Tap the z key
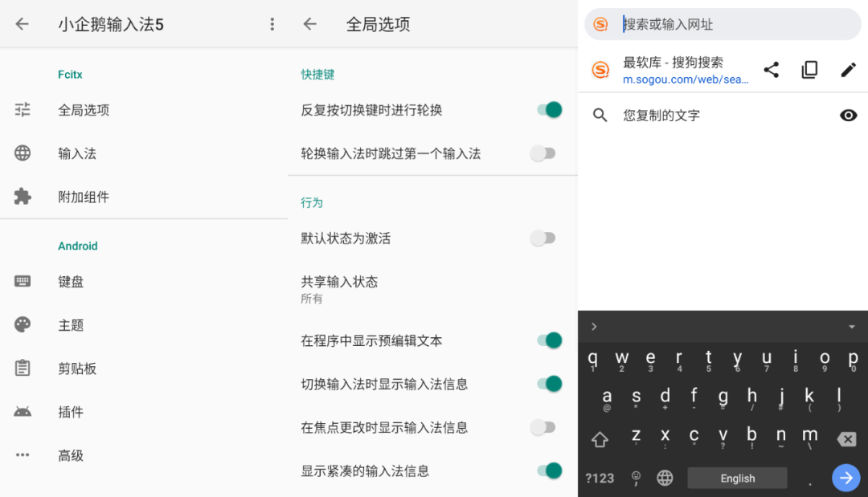This screenshot has height=497, width=868. pos(636,438)
